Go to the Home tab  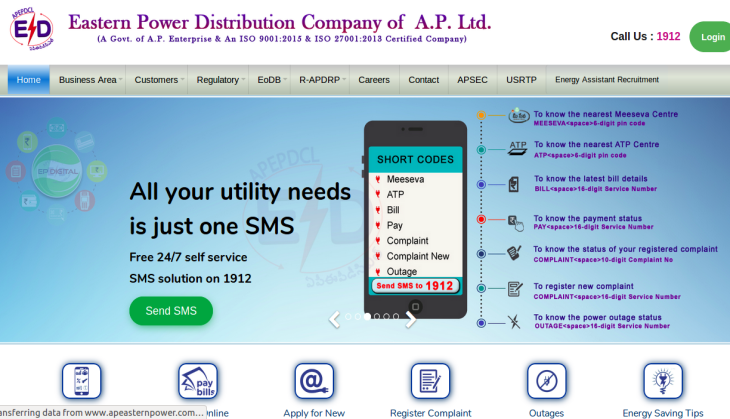coord(28,80)
